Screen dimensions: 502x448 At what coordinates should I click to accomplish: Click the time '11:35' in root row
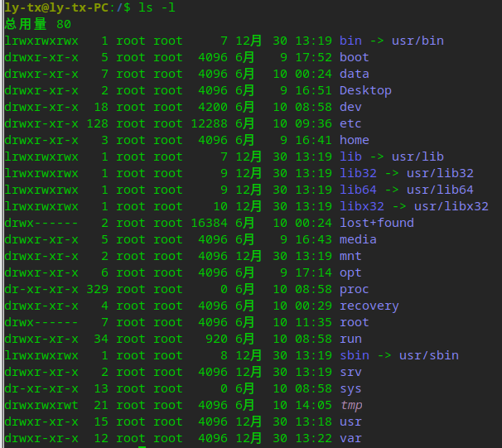click(313, 322)
